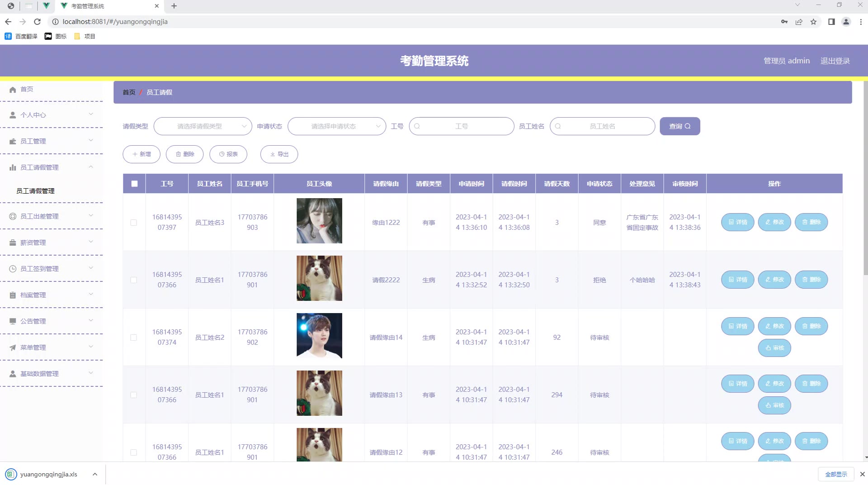Open the 菜单管理 menu
Image resolution: width=868 pixels, height=485 pixels.
pos(52,347)
